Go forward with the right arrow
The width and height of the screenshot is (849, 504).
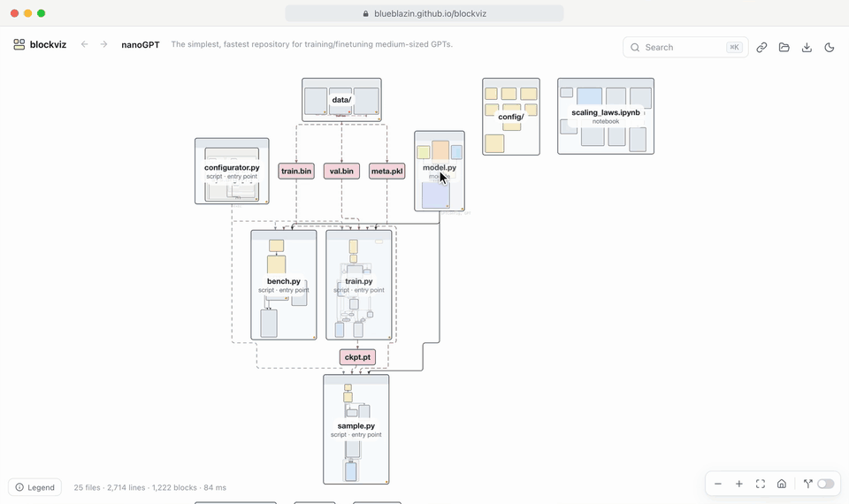(104, 44)
